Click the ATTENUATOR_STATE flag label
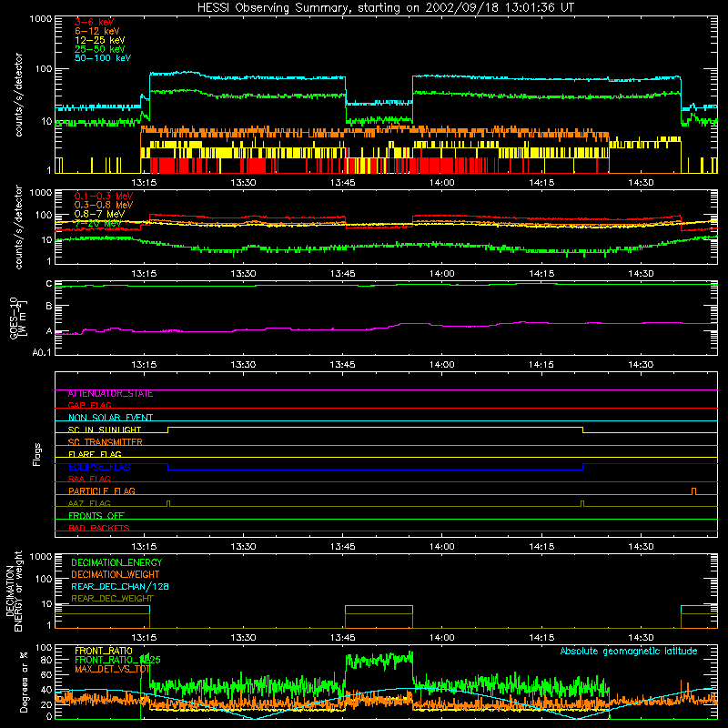The width and height of the screenshot is (728, 728). click(110, 394)
